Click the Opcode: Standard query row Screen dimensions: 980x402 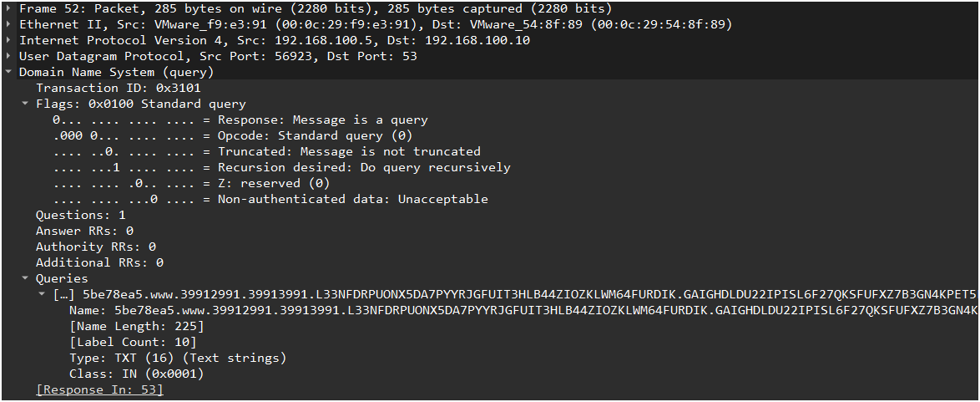[x=233, y=135]
